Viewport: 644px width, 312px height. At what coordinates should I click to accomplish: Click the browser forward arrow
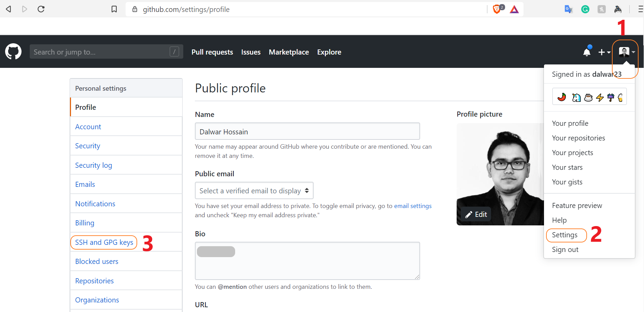point(25,9)
